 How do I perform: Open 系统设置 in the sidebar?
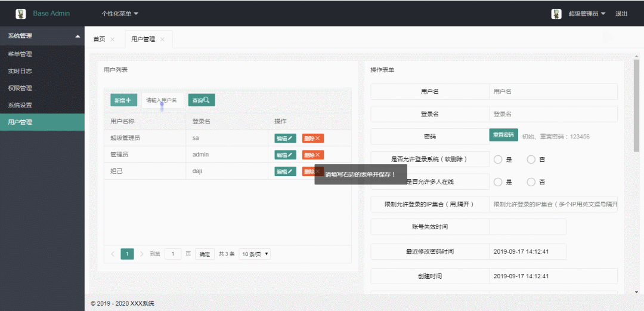(42, 105)
